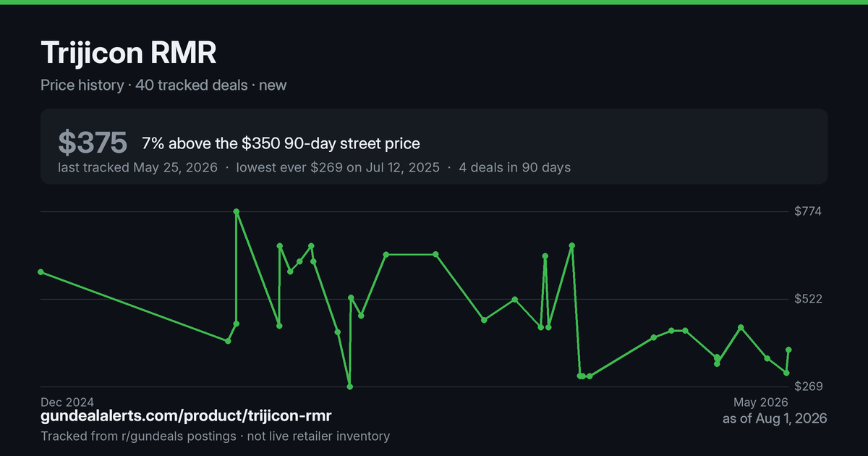Select the highest peak point at $774
The width and height of the screenshot is (868, 456).
point(237,211)
